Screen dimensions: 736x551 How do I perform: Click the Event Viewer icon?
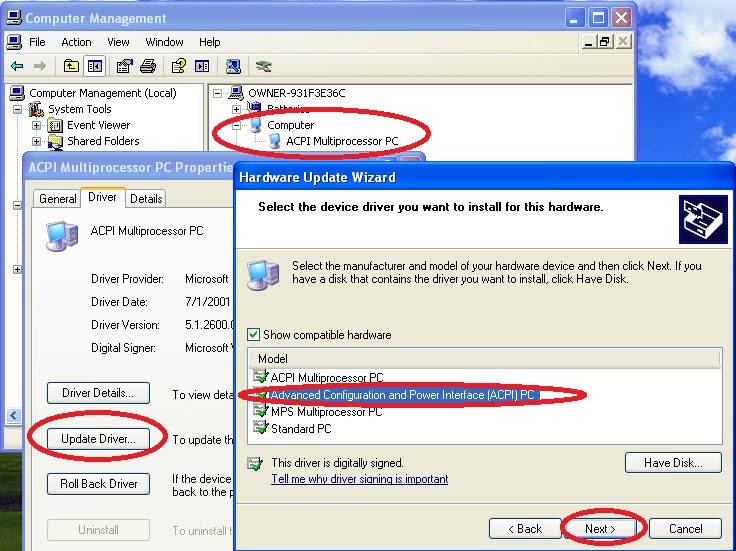(x=55, y=125)
